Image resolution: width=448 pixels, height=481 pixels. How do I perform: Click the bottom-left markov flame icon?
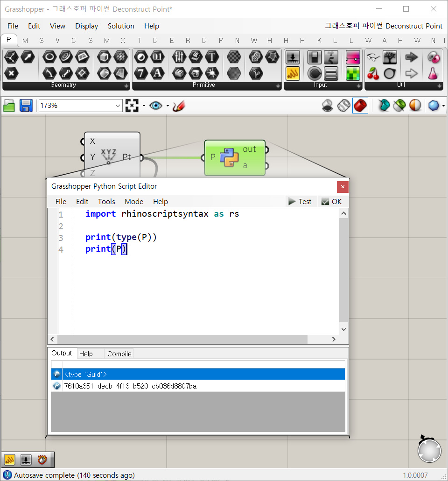pyautogui.click(x=42, y=460)
